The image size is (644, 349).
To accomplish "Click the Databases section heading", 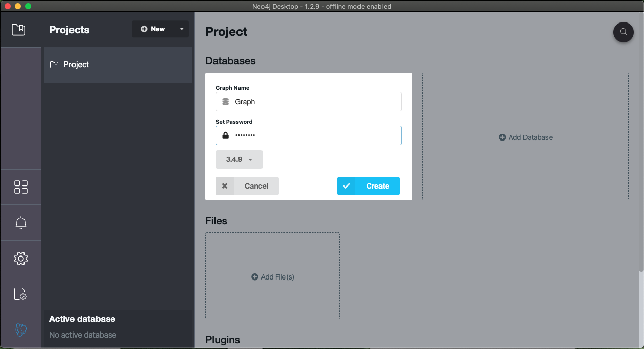I will (230, 61).
